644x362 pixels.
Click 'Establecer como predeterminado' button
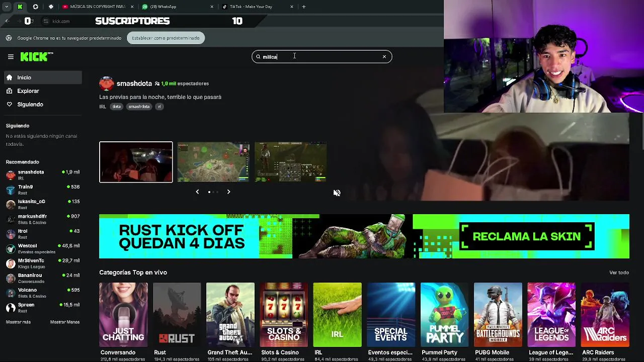[x=166, y=38]
